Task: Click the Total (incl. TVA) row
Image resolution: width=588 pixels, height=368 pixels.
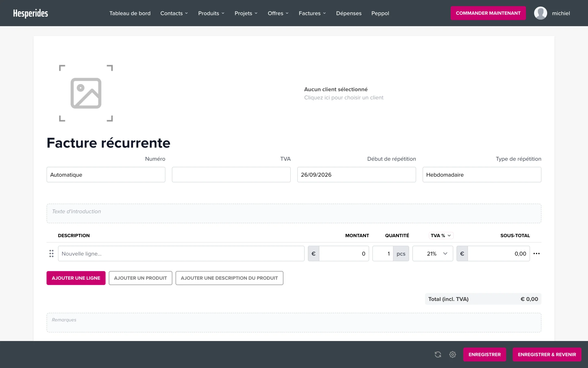Action: (483, 299)
